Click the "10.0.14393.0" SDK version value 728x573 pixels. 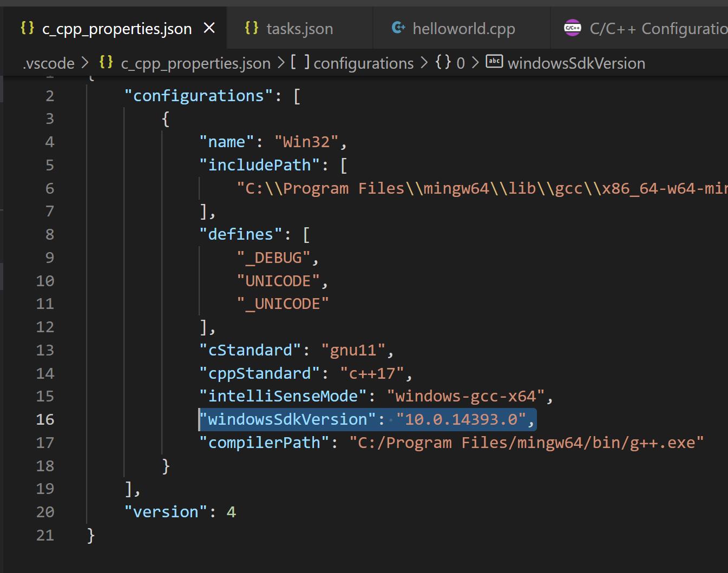pos(461,419)
